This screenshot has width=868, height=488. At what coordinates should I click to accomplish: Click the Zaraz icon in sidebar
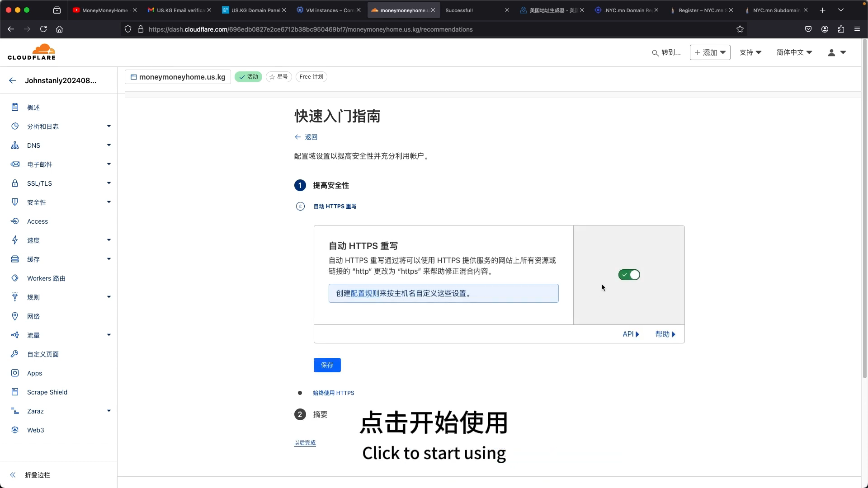[x=15, y=411]
